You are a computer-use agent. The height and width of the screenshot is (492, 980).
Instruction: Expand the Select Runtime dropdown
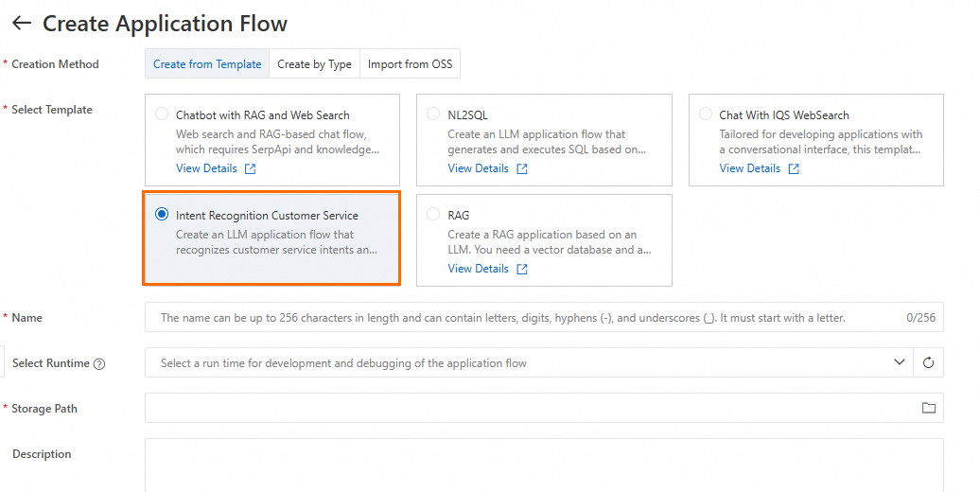[899, 362]
